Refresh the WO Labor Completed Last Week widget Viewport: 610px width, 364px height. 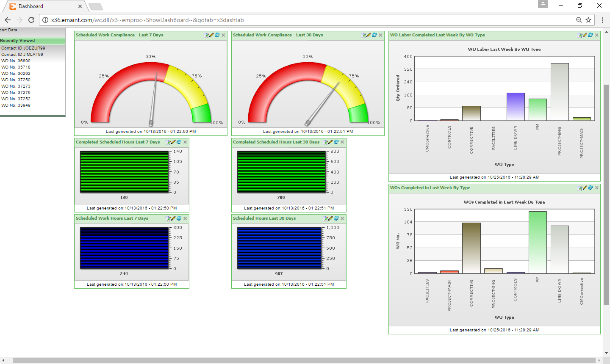click(x=591, y=35)
